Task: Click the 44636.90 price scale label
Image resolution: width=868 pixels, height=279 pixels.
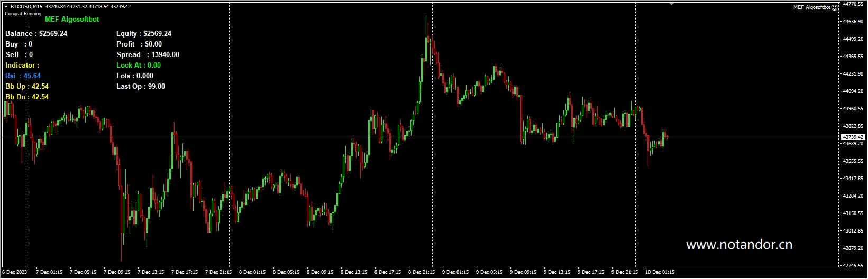Action: pos(853,22)
